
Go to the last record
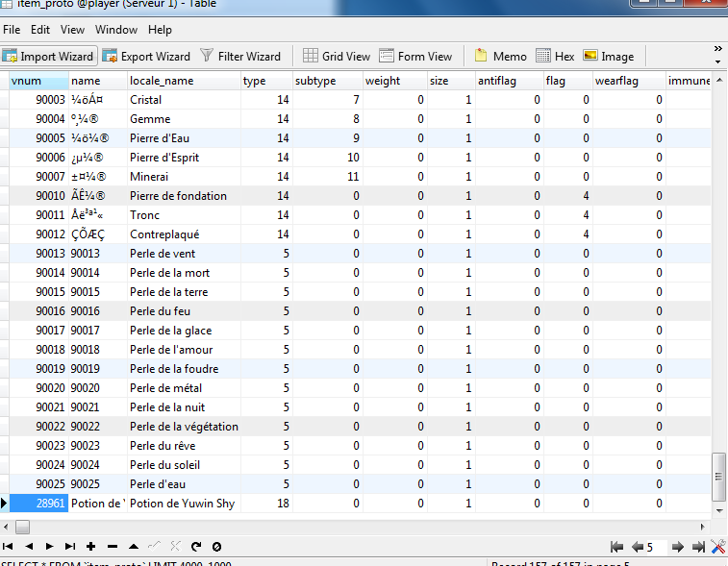click(70, 547)
